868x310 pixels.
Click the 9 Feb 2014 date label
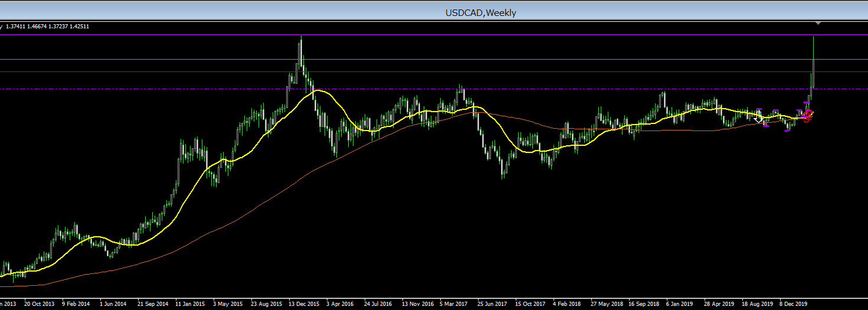(76, 304)
